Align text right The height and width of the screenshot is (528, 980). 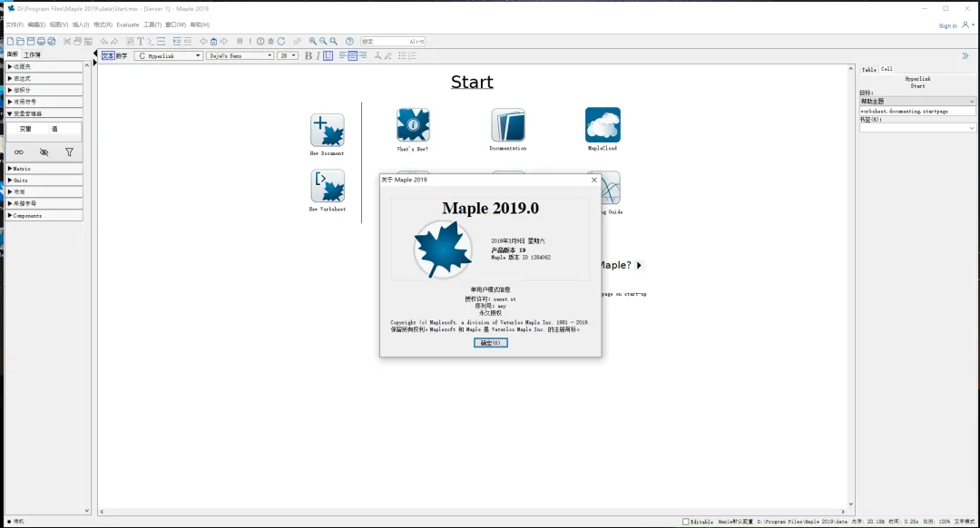362,55
